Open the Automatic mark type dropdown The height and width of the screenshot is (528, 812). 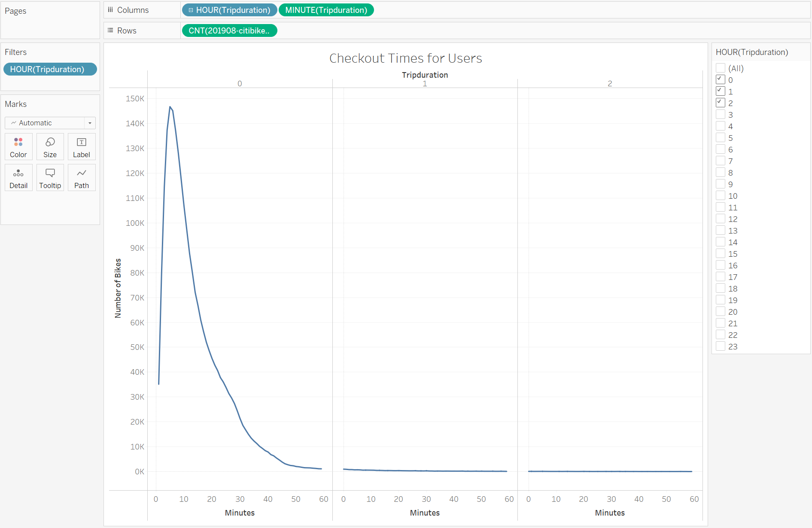coord(90,123)
